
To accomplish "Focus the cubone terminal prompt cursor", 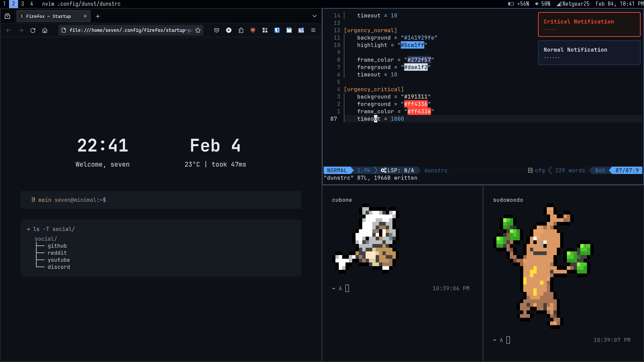I will (347, 289).
